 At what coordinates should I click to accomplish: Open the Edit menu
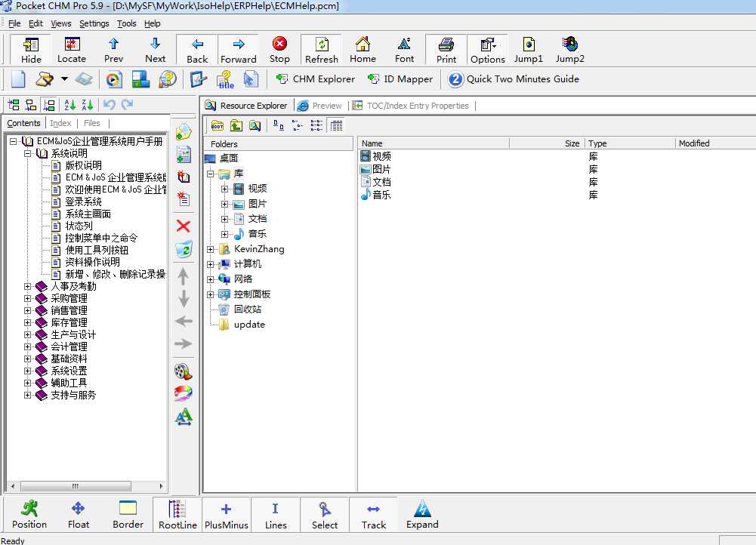[35, 23]
